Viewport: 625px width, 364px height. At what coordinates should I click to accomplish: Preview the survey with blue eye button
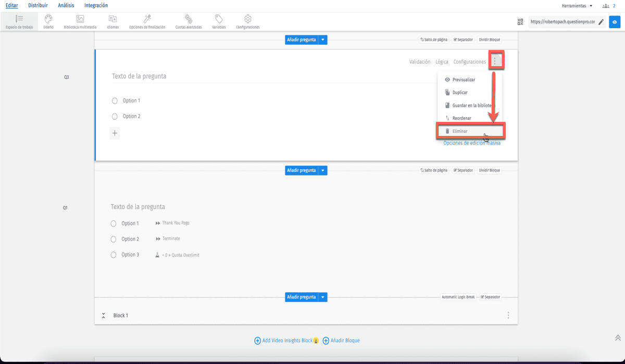click(615, 22)
